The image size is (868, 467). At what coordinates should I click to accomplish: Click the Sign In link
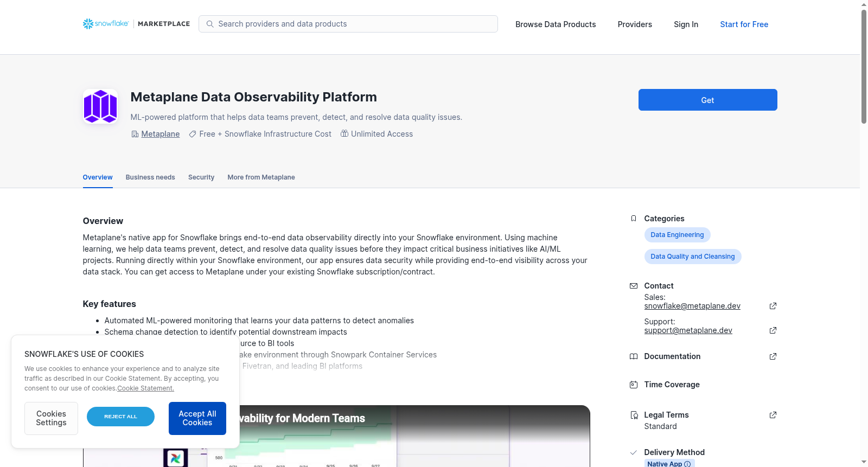tap(686, 24)
